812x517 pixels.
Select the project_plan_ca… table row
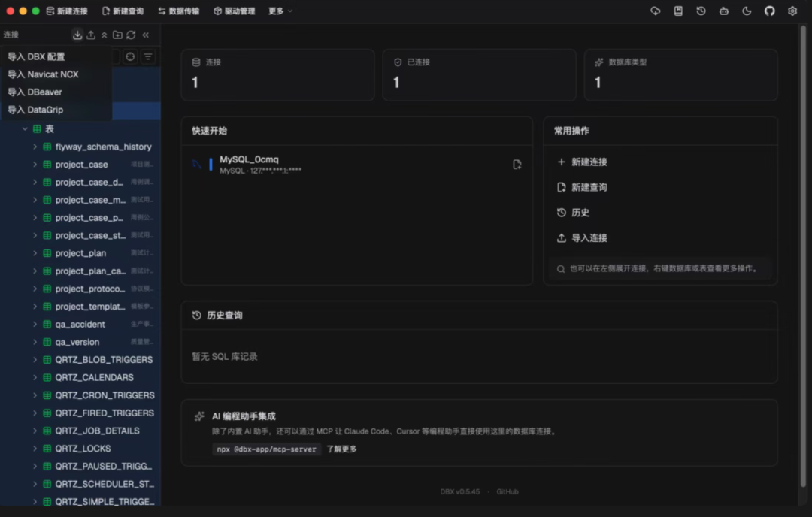pyautogui.click(x=80, y=271)
